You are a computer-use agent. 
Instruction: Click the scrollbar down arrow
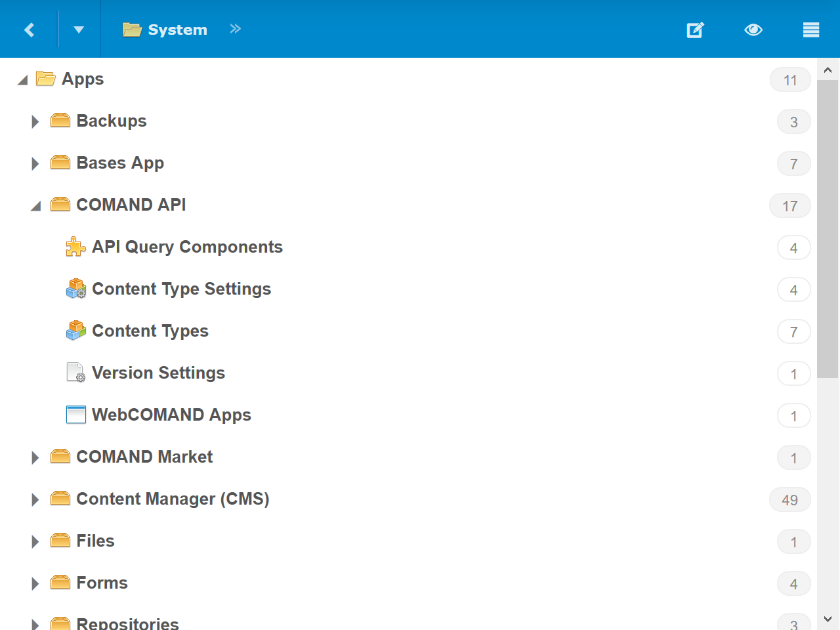click(x=828, y=619)
